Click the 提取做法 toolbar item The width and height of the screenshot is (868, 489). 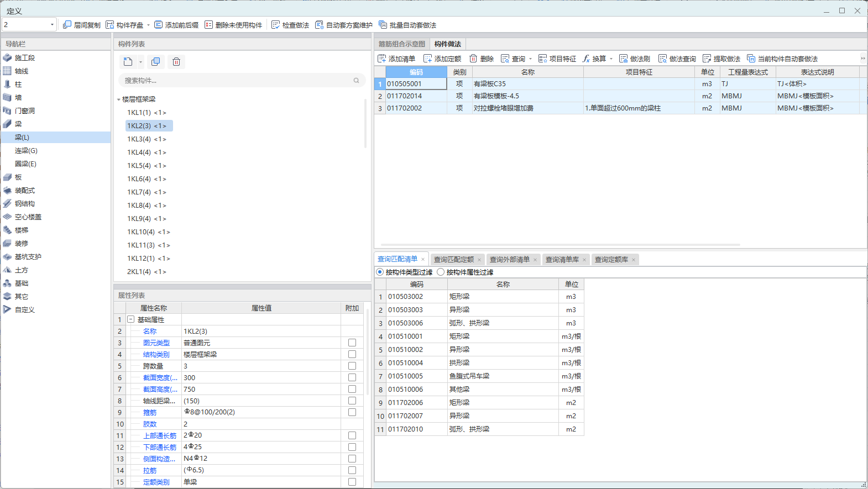721,59
